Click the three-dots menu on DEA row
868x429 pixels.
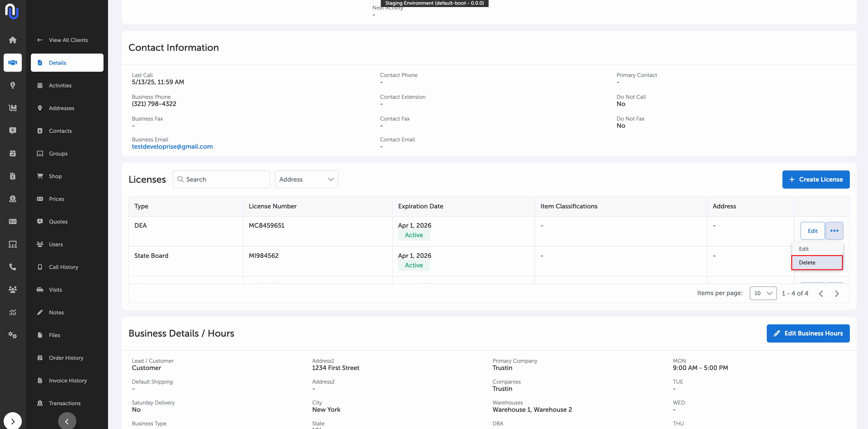pyautogui.click(x=834, y=231)
